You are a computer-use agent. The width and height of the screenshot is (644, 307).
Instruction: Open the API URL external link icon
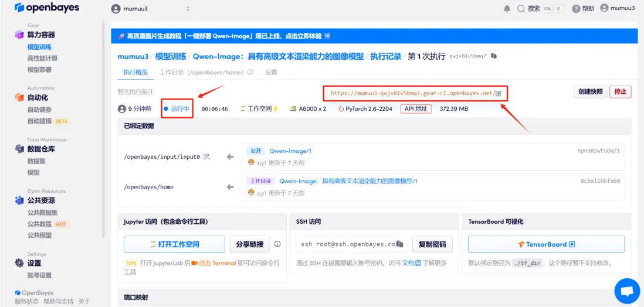(498, 94)
